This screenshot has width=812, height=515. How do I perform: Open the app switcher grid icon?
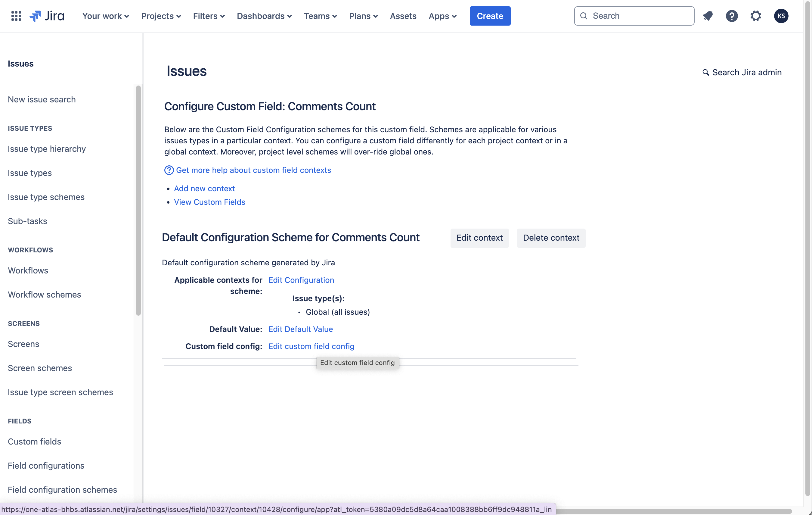click(16, 16)
